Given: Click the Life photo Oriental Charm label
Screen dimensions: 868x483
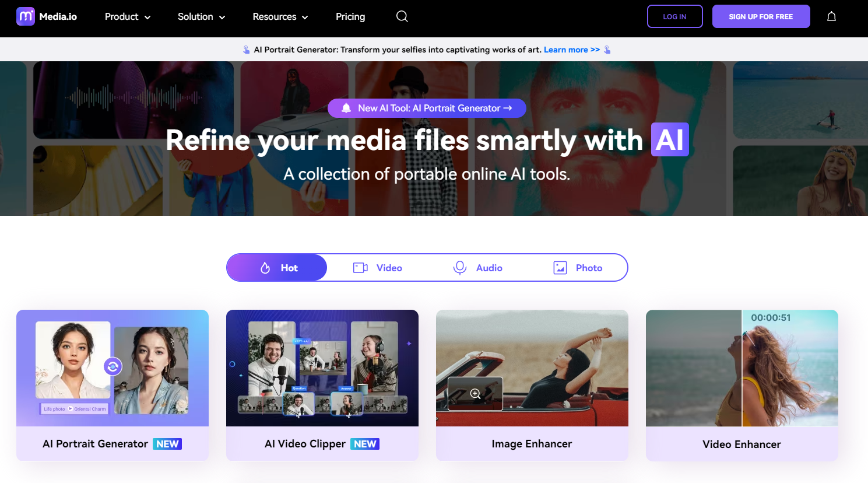Looking at the screenshot, I should tap(75, 409).
